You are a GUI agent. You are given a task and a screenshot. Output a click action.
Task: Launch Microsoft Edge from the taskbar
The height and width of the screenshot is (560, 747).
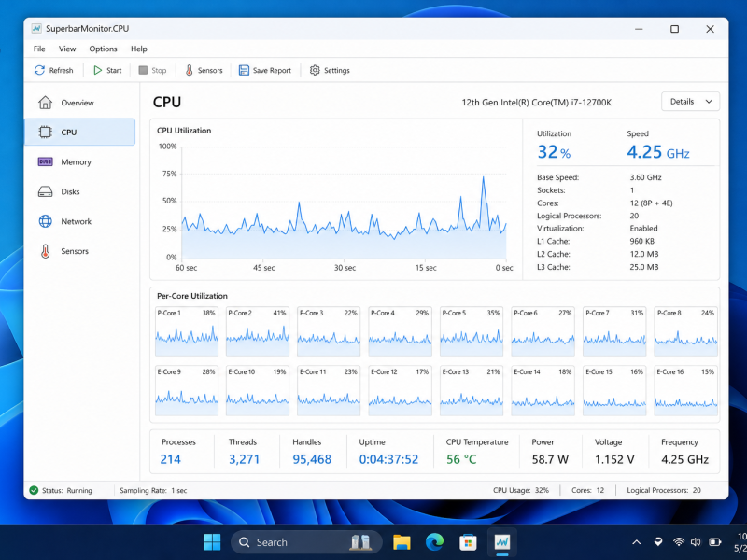(434, 542)
